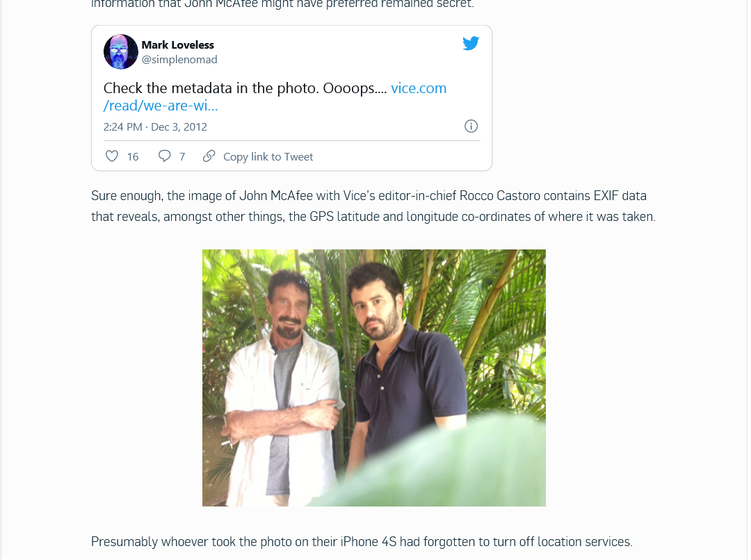Click Copy link to Tweet
The height and width of the screenshot is (560, 751).
[x=268, y=157]
